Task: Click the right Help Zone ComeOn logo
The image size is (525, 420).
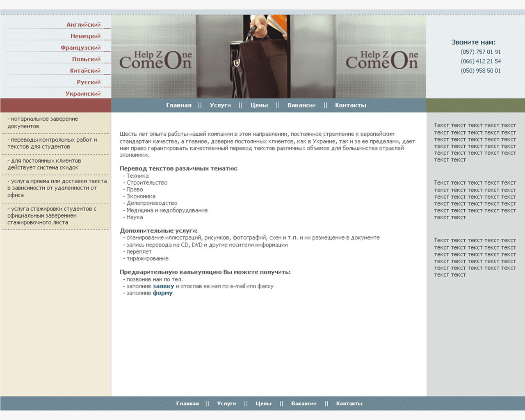Action: point(382,60)
